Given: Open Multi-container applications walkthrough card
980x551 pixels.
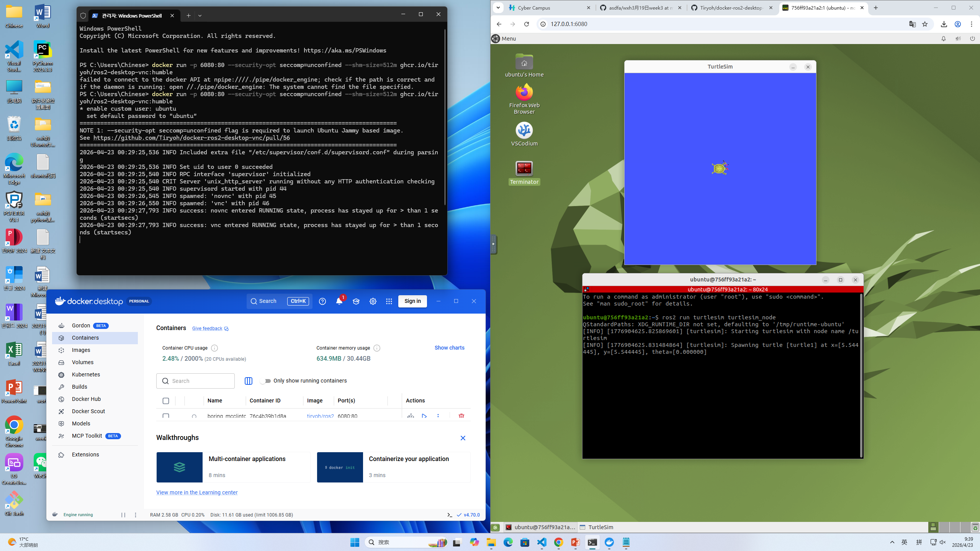Looking at the screenshot, I should 233,467.
